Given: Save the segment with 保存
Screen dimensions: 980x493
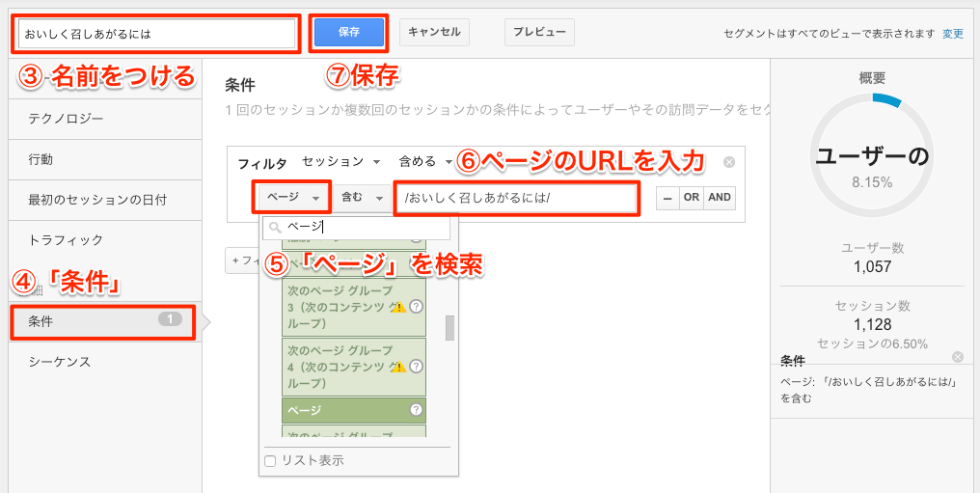Looking at the screenshot, I should pos(349,33).
